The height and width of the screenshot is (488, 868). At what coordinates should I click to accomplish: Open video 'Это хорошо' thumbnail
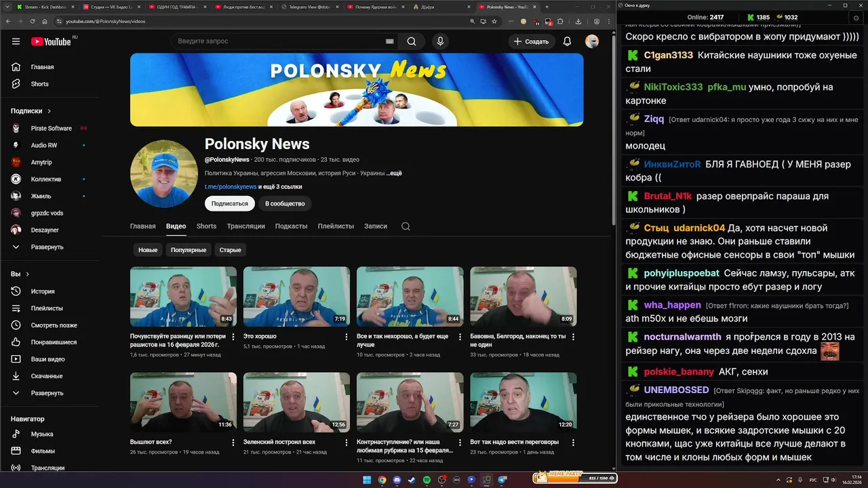point(296,296)
